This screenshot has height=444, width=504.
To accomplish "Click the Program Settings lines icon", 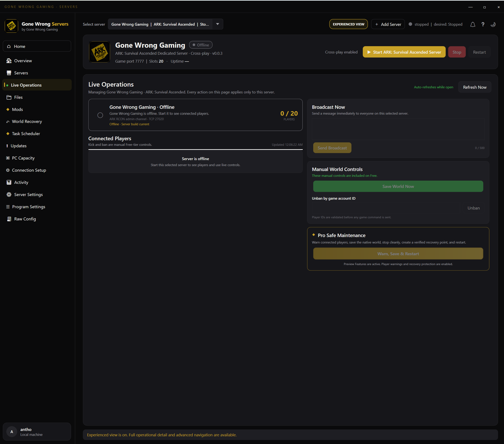I will (x=8, y=207).
